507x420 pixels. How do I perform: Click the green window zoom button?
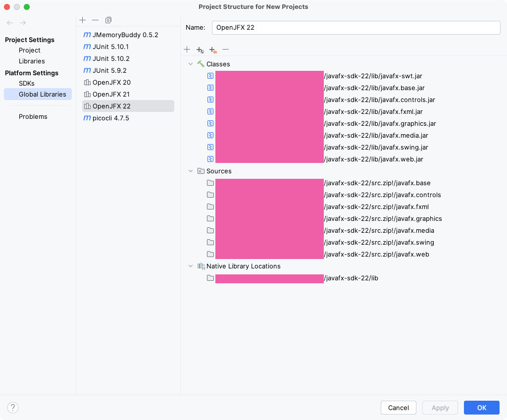pyautogui.click(x=27, y=7)
